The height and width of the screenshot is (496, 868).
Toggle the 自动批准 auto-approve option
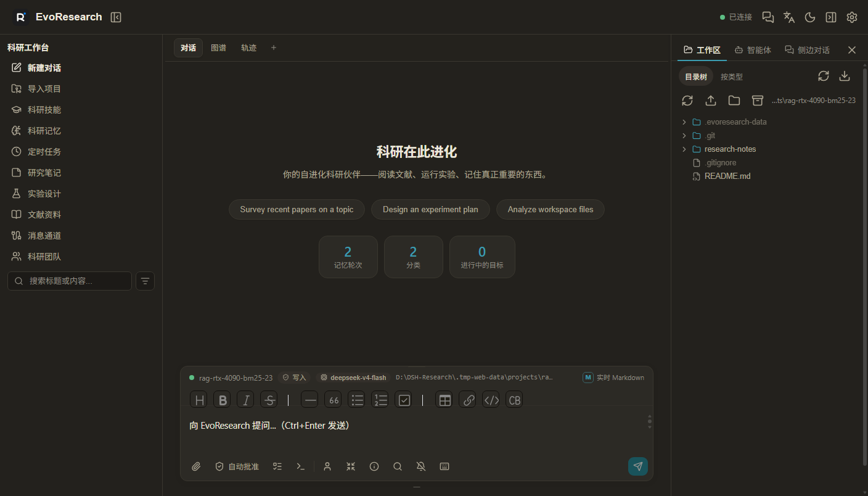pyautogui.click(x=237, y=466)
